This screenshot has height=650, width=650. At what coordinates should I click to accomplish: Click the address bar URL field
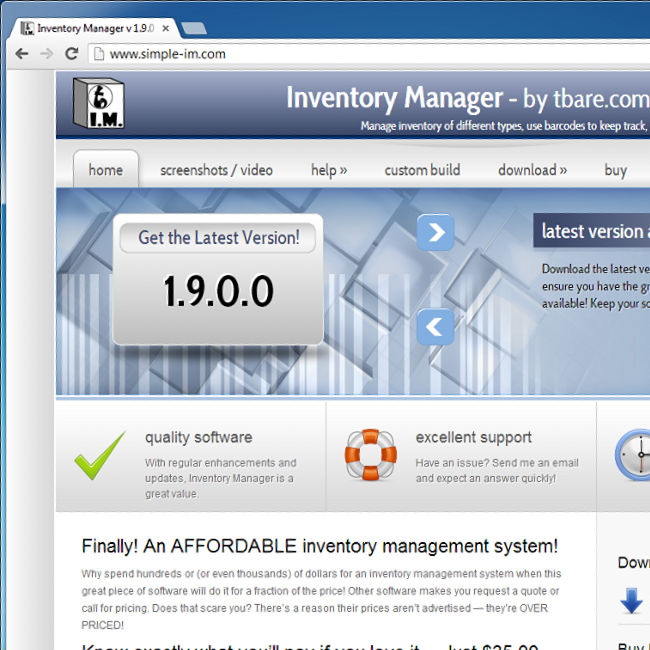point(369,54)
